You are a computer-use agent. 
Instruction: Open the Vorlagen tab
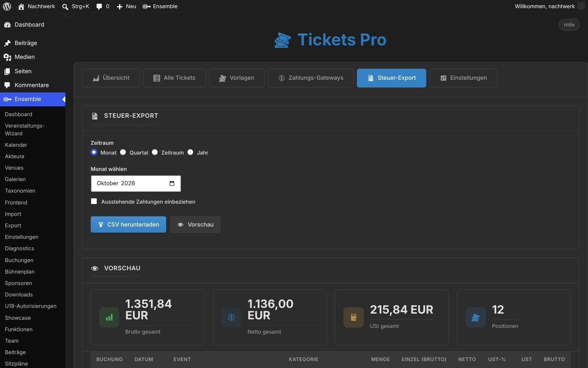click(x=237, y=78)
